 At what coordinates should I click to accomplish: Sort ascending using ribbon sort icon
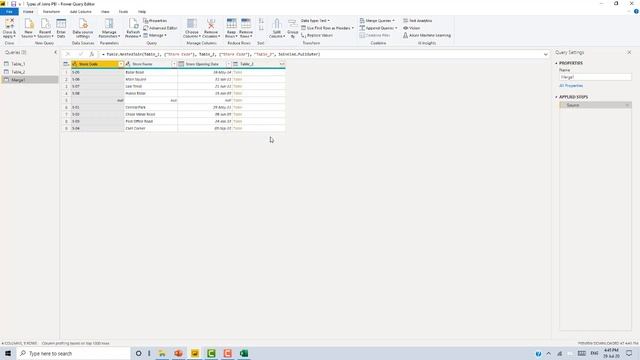tap(261, 21)
